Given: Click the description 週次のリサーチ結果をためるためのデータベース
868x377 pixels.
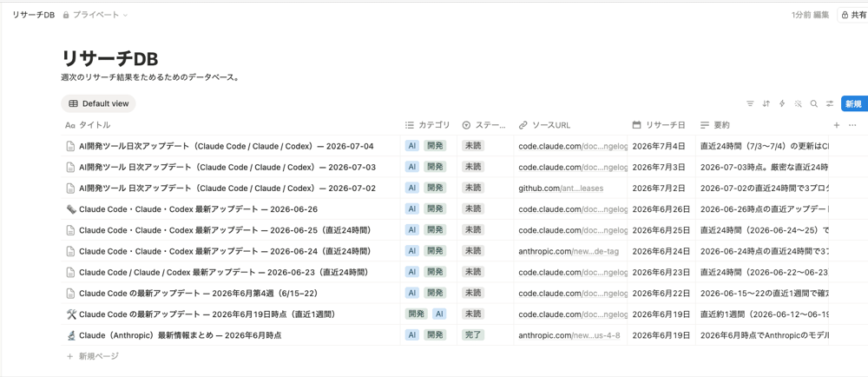Looking at the screenshot, I should pos(150,77).
